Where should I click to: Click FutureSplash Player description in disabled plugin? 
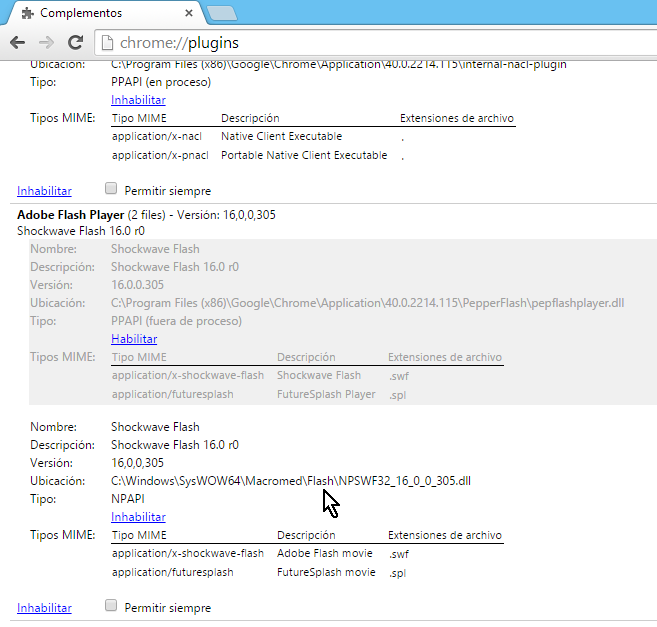tap(326, 394)
